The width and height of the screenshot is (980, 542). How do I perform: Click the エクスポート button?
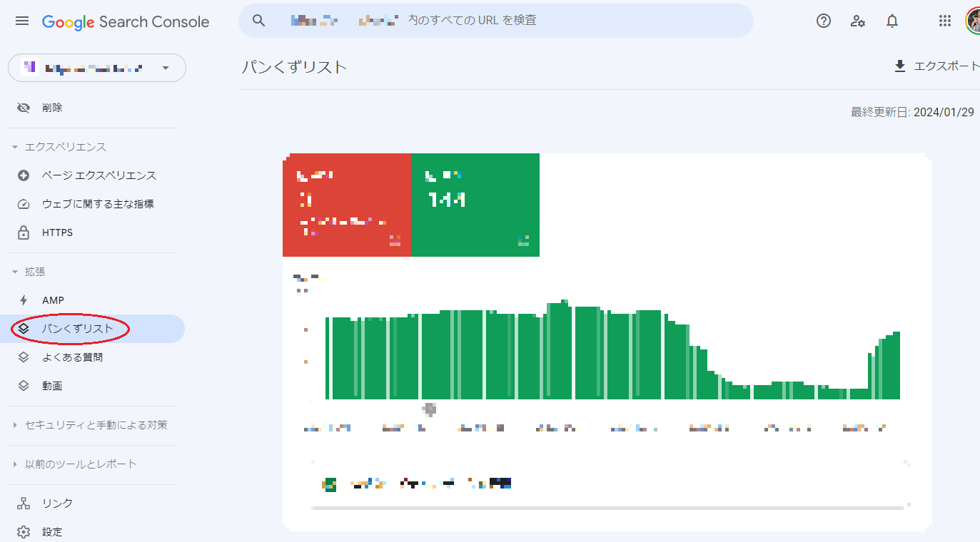click(x=935, y=66)
